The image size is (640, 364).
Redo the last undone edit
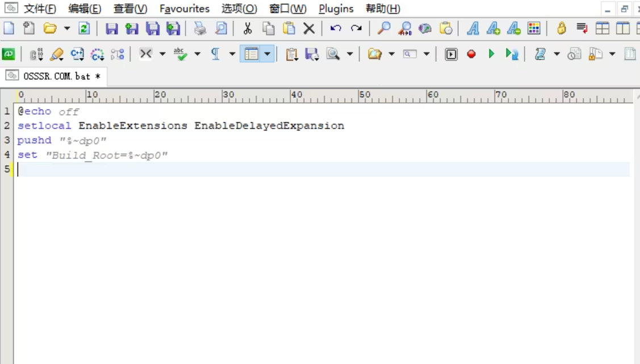coord(356,28)
